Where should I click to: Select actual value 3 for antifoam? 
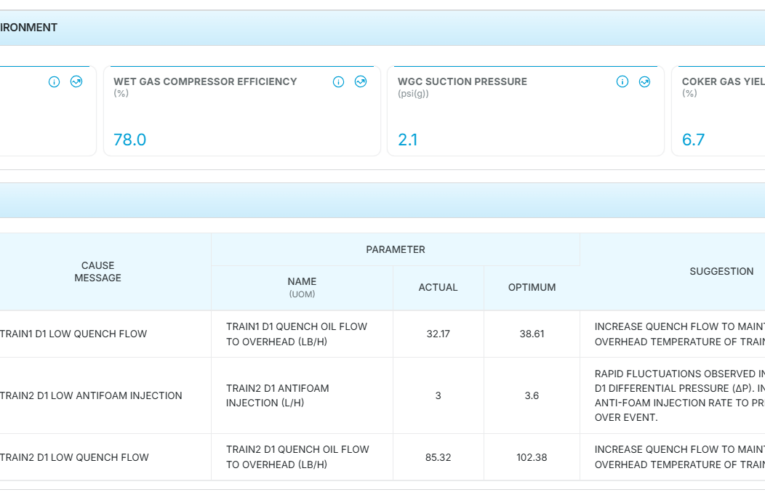click(x=438, y=396)
